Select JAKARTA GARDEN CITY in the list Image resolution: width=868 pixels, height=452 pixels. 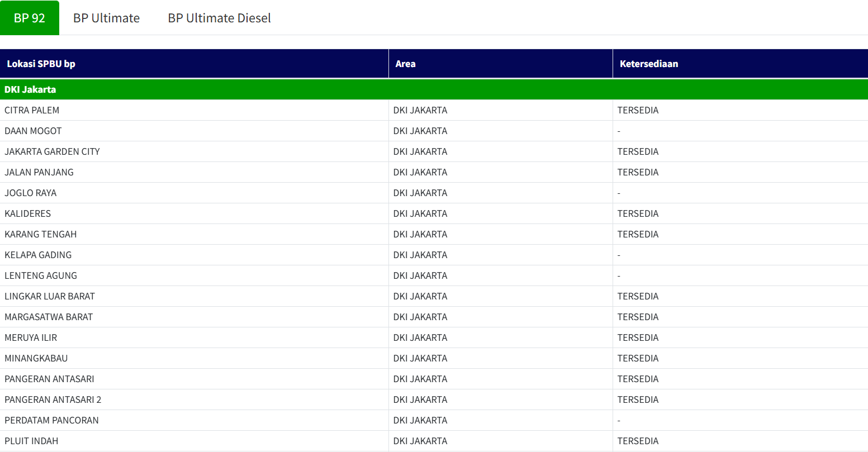pyautogui.click(x=52, y=151)
